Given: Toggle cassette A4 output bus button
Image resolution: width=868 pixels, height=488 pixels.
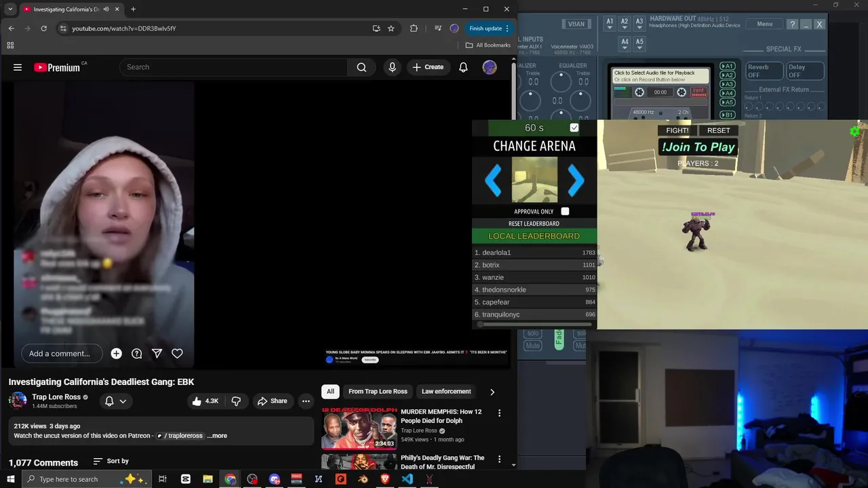Looking at the screenshot, I should pos(727,94).
